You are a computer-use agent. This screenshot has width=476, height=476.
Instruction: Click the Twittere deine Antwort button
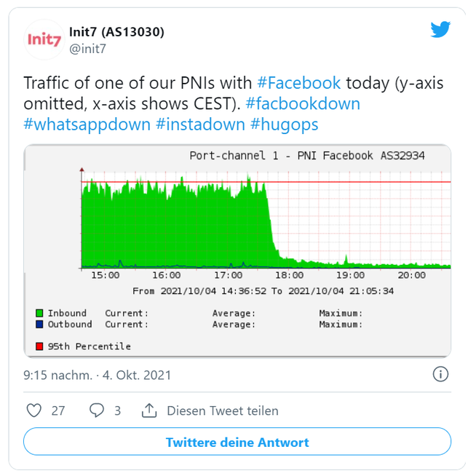point(237,442)
